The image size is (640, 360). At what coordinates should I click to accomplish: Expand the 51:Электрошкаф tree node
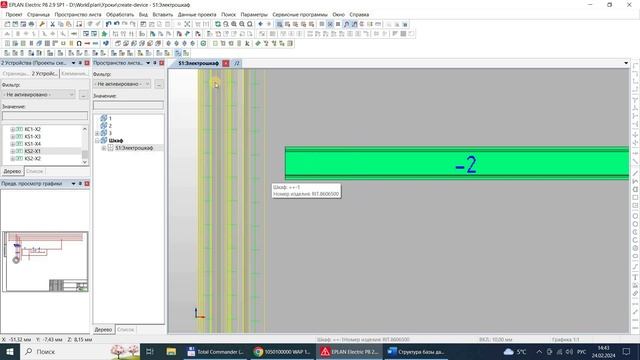point(104,148)
